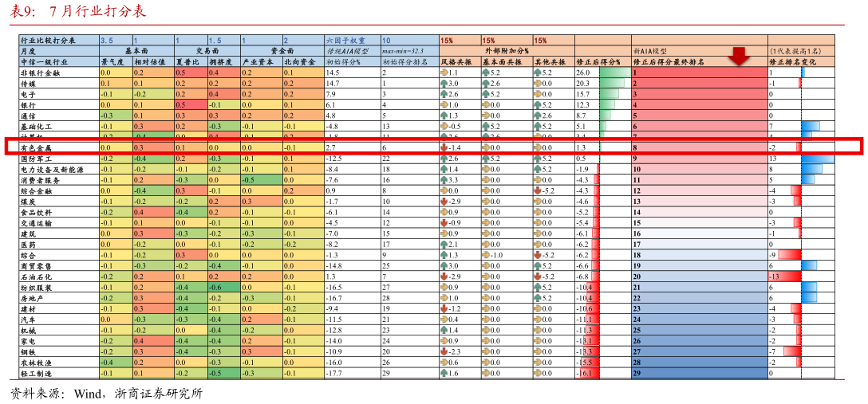
Task: Click the large red down arrow in header
Action: tap(739, 56)
